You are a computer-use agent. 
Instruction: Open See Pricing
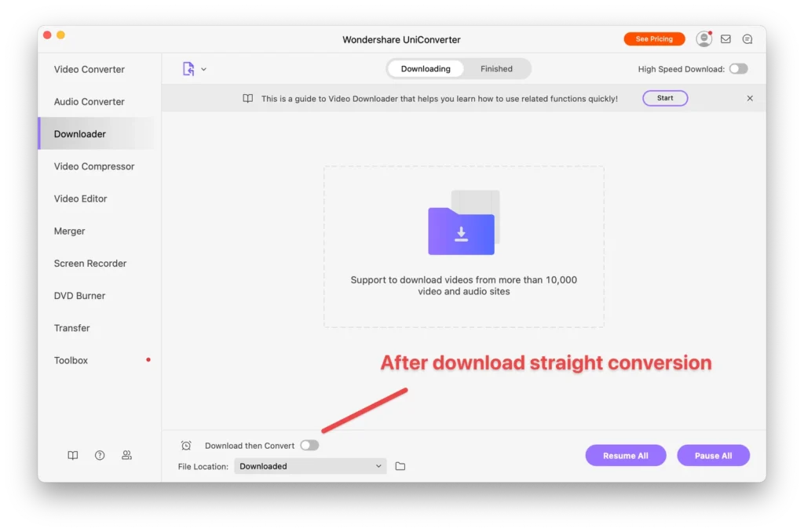coord(654,39)
